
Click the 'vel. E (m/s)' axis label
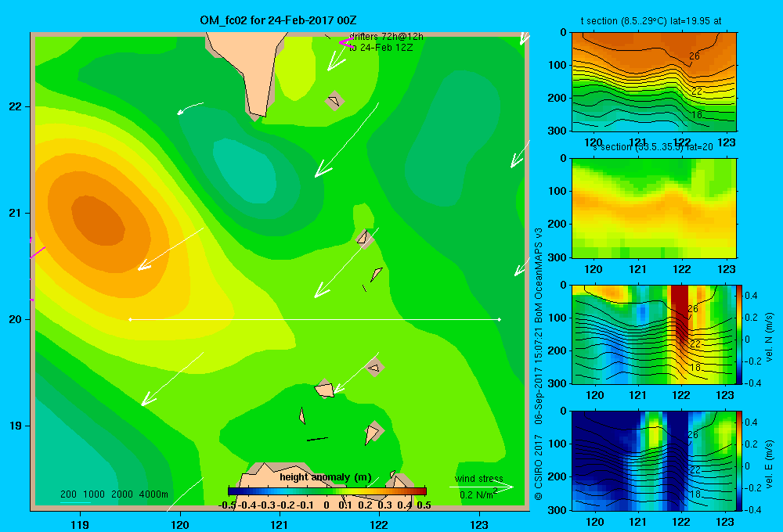click(x=769, y=463)
